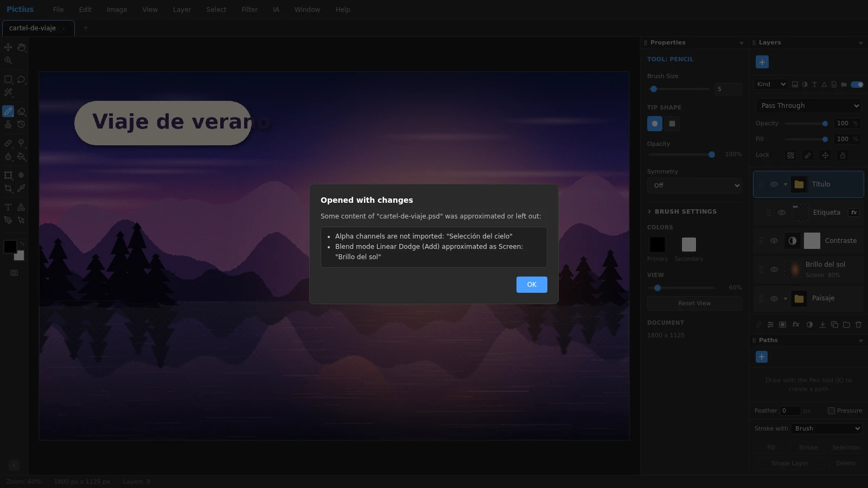Collapse the Paisaje group arrow

pyautogui.click(x=785, y=298)
